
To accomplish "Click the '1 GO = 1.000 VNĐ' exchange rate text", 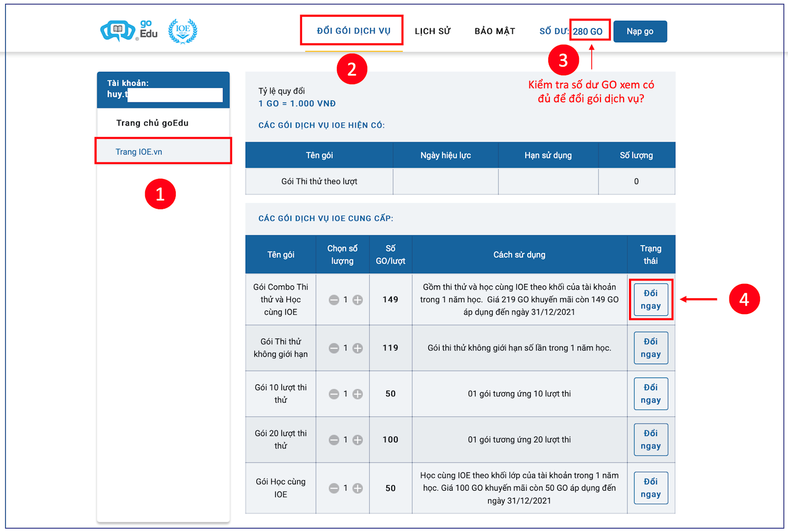I will point(297,103).
